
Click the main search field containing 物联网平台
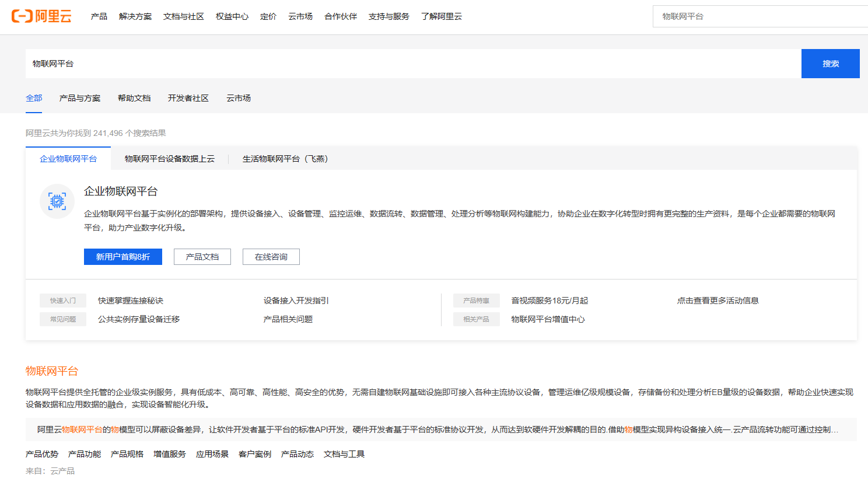413,64
